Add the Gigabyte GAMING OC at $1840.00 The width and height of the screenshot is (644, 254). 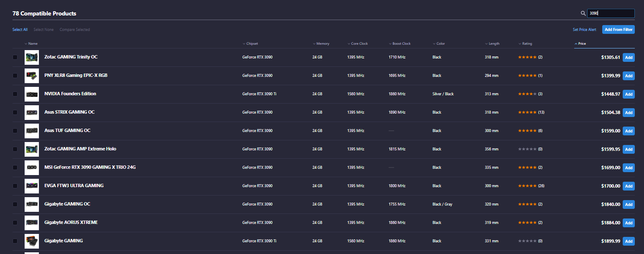[x=629, y=205]
